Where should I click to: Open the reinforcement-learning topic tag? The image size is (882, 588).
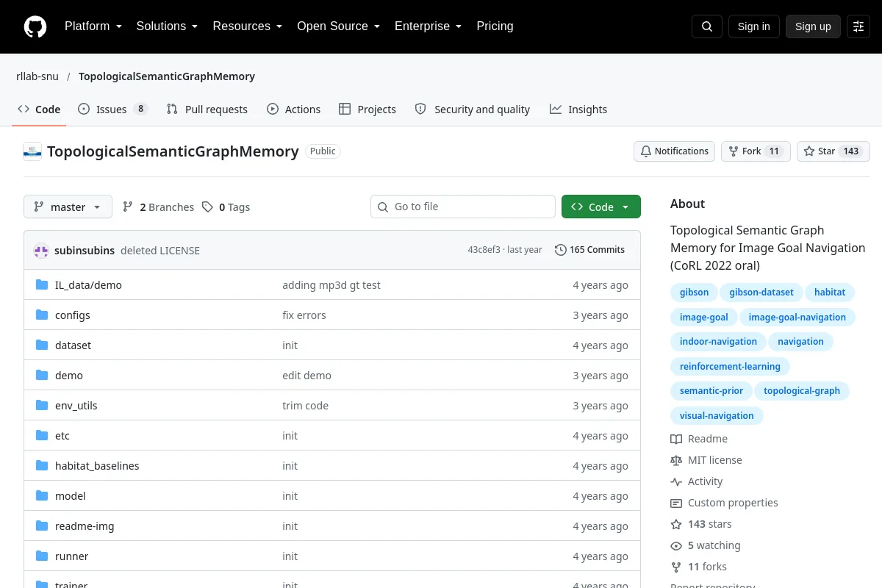(730, 366)
